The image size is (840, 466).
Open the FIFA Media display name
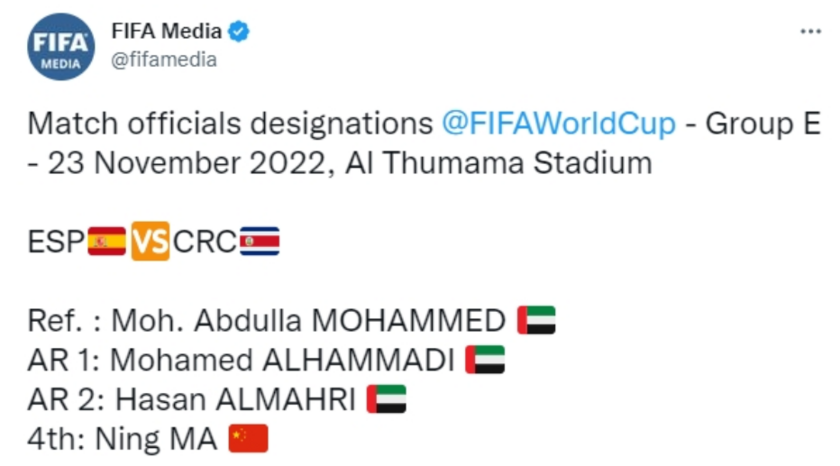pyautogui.click(x=166, y=32)
